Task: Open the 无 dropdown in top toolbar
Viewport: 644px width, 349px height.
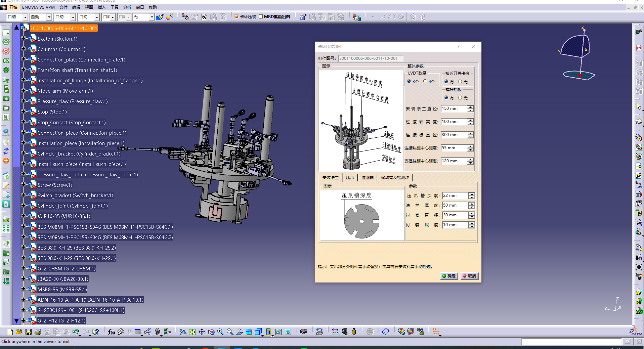Action: point(152,17)
